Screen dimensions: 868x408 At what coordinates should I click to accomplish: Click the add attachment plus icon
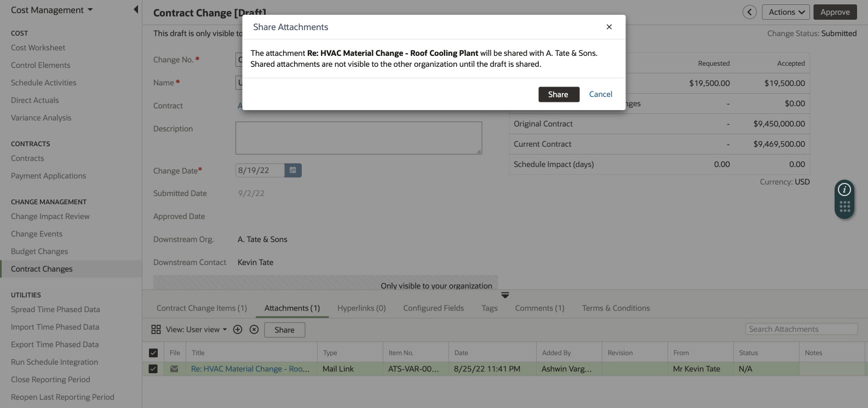point(238,330)
